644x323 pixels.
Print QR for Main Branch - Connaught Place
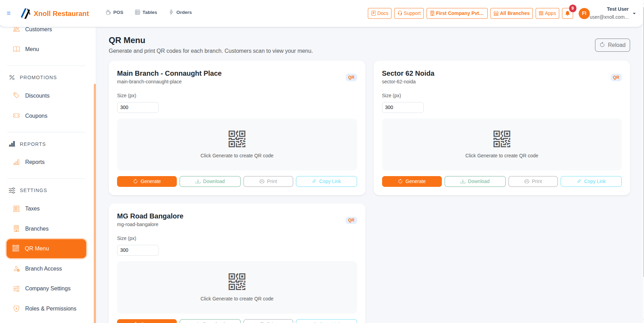(268, 181)
